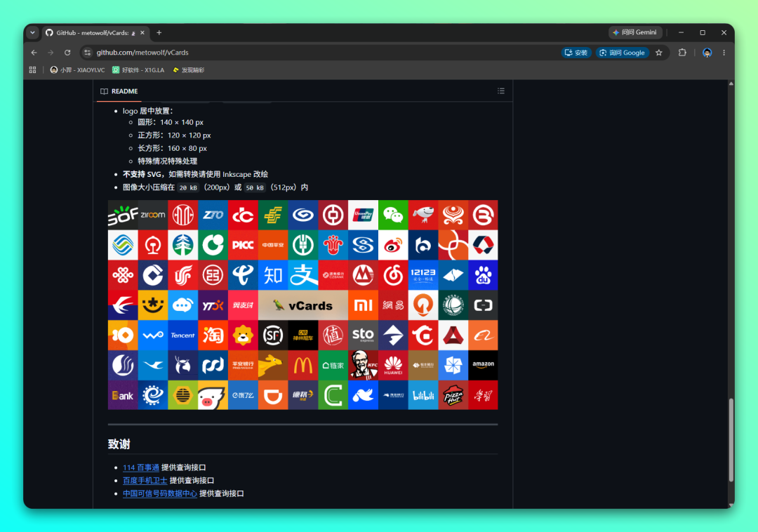Reload the page with the refresh icon
The width and height of the screenshot is (758, 532).
67,53
